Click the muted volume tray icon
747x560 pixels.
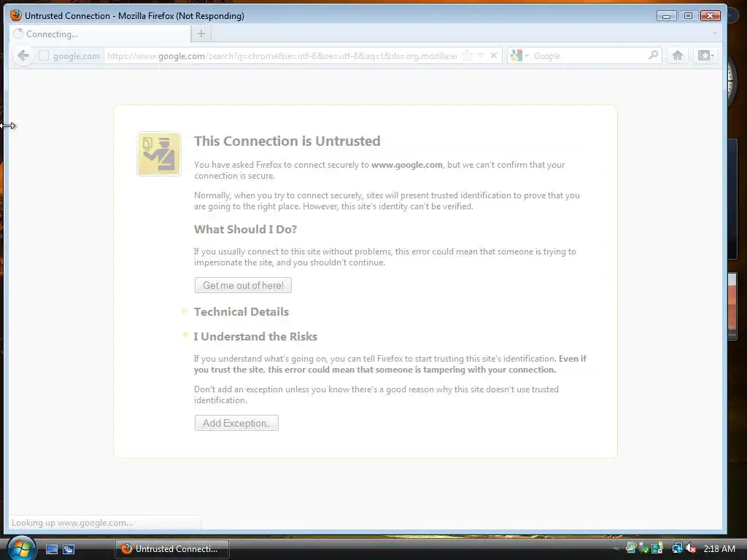coord(692,548)
